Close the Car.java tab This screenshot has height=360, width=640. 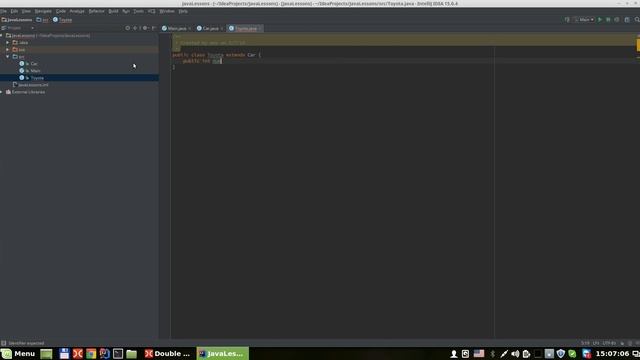point(222,29)
